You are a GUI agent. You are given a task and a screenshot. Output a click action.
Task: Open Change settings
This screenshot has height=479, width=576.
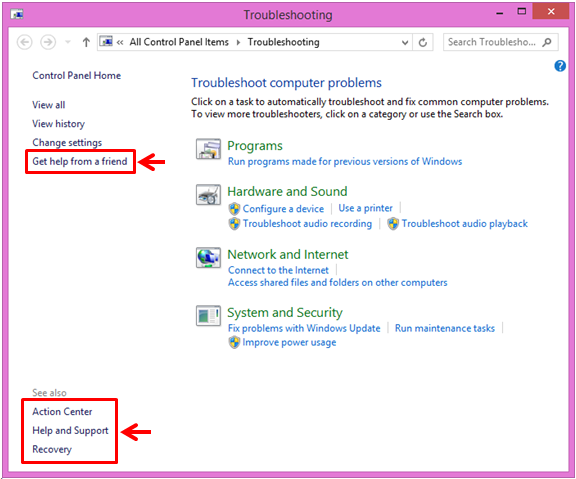[x=67, y=143]
